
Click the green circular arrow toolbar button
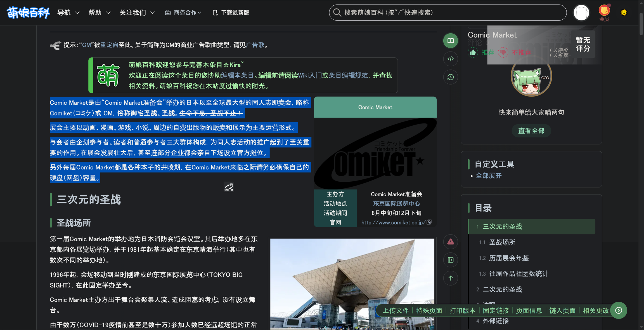(x=619, y=310)
